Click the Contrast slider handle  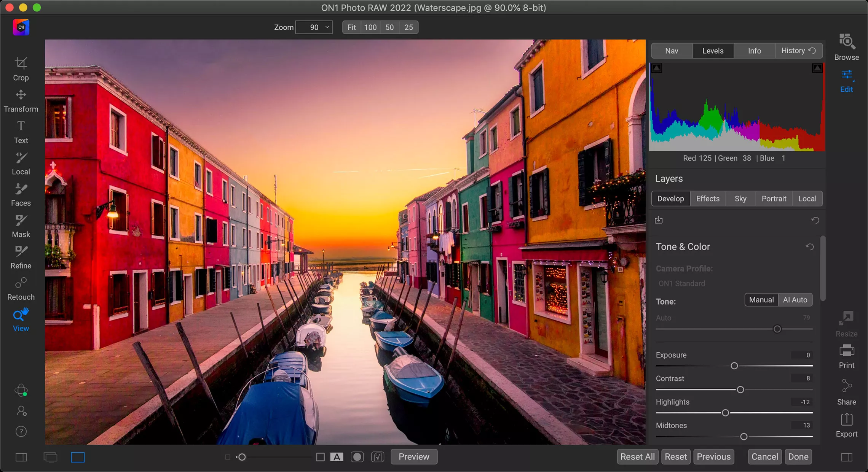(x=740, y=389)
